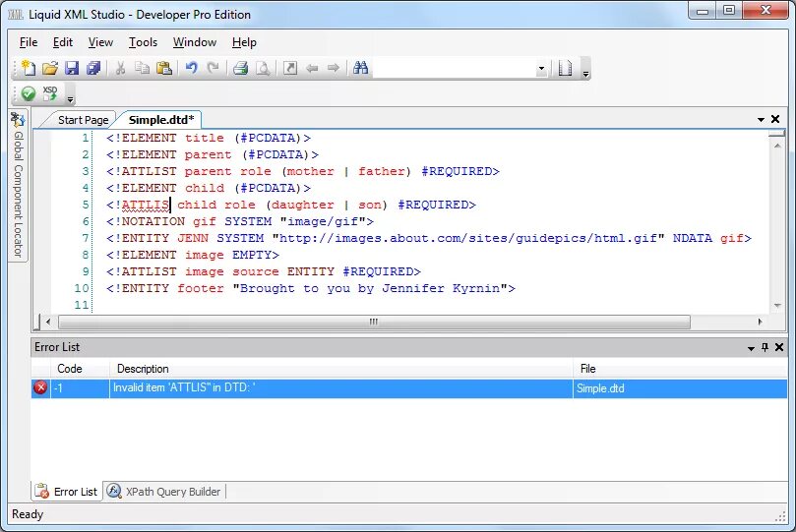Open the Edit menu
The height and width of the screenshot is (532, 796).
point(63,42)
